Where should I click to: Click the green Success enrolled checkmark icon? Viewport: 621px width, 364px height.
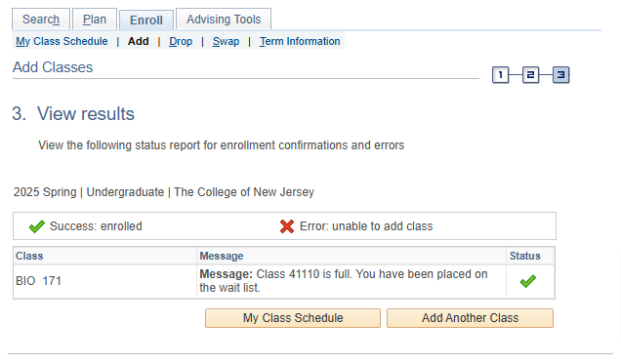coord(37,226)
